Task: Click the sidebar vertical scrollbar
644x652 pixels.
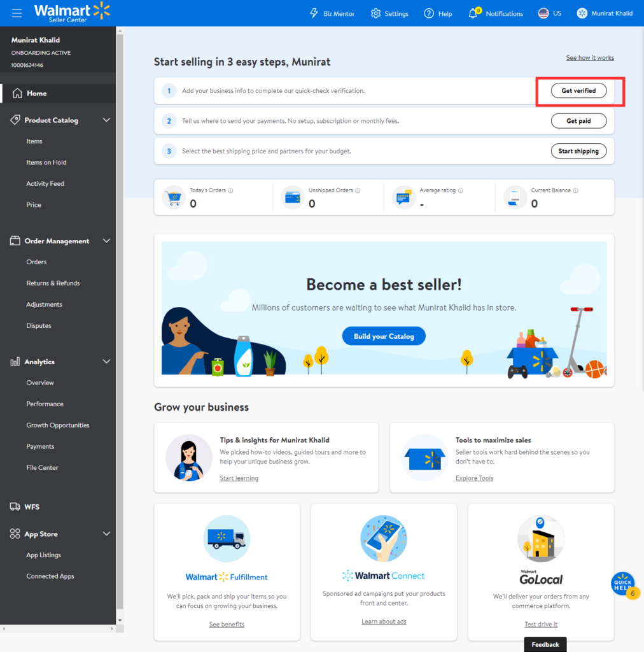Action: 120,318
